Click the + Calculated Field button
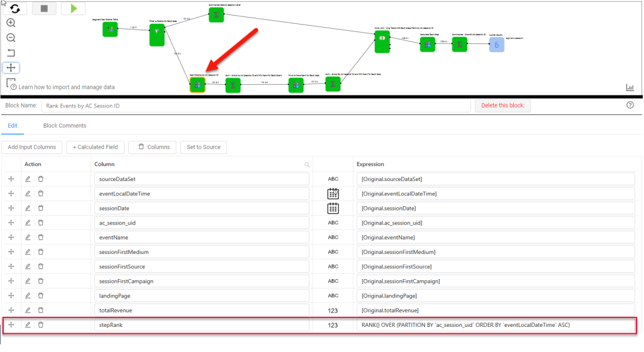Screen dimensions: 644x352 (x=96, y=147)
